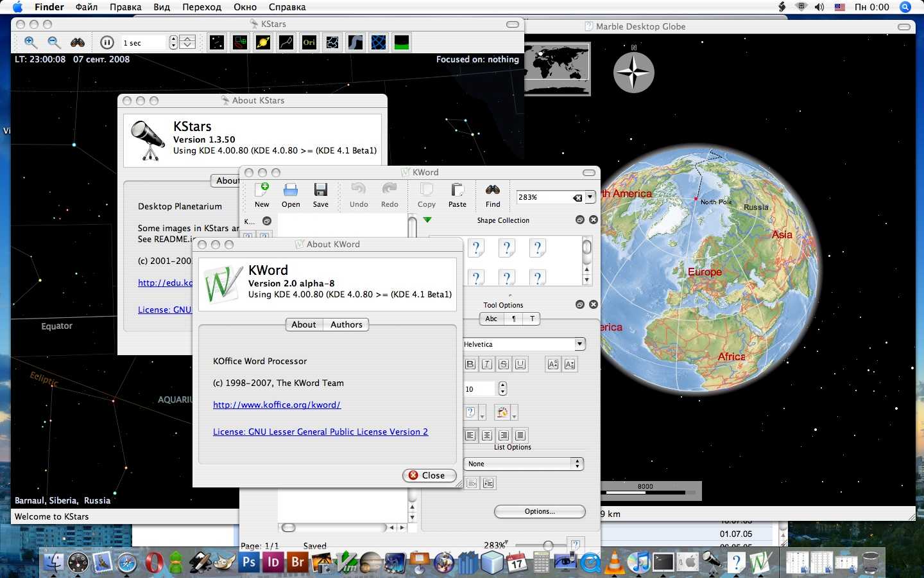Click the Redo arrow in KWord

(389, 195)
